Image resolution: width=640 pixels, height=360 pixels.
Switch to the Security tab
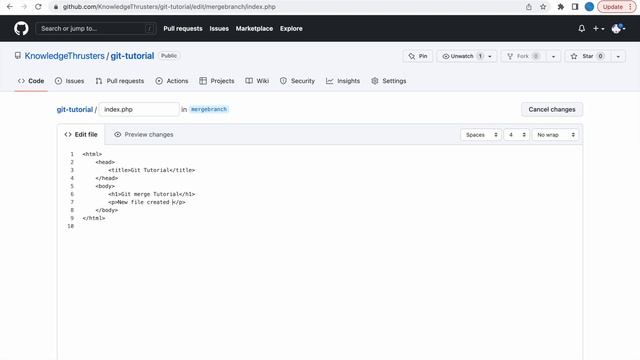297,81
